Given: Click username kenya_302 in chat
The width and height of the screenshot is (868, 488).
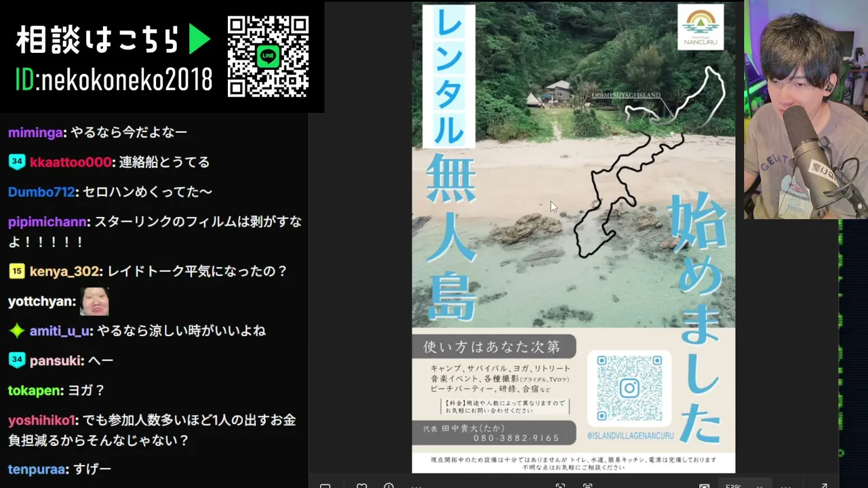Looking at the screenshot, I should pos(64,271).
